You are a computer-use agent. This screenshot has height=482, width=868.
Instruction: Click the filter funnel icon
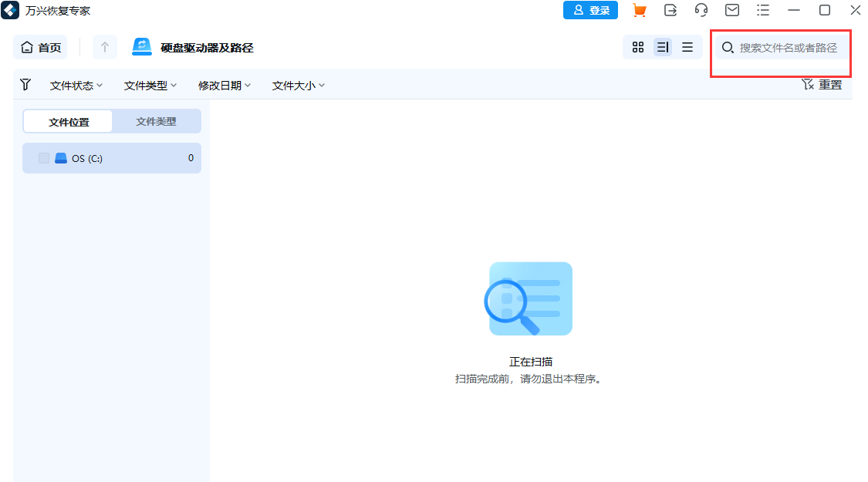tap(25, 84)
